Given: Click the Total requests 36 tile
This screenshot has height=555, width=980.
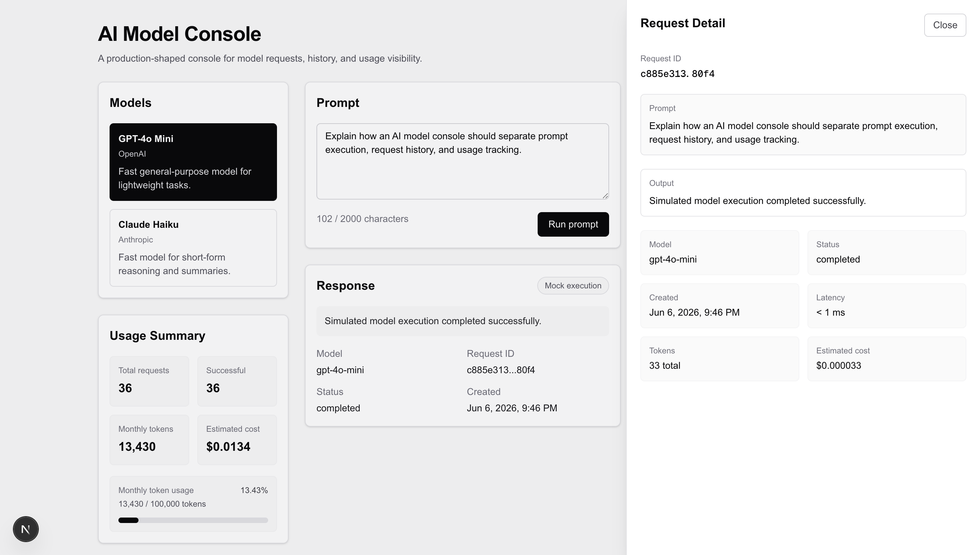Looking at the screenshot, I should click(x=149, y=381).
